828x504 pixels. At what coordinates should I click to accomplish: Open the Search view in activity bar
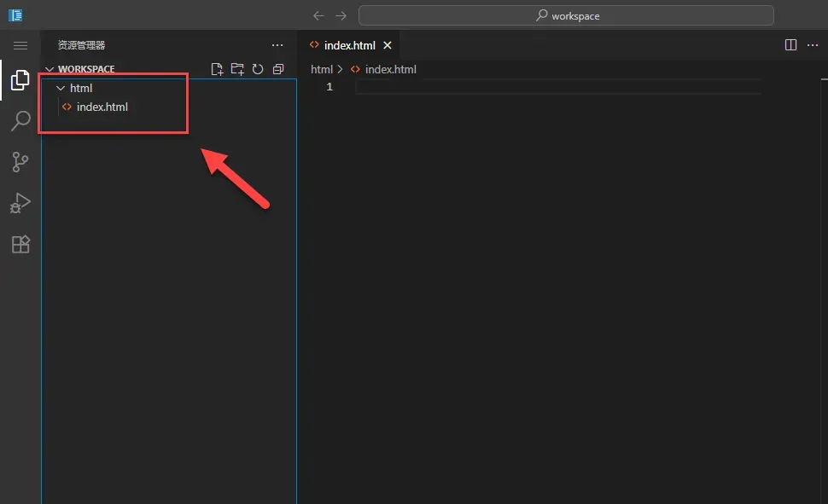pos(20,121)
